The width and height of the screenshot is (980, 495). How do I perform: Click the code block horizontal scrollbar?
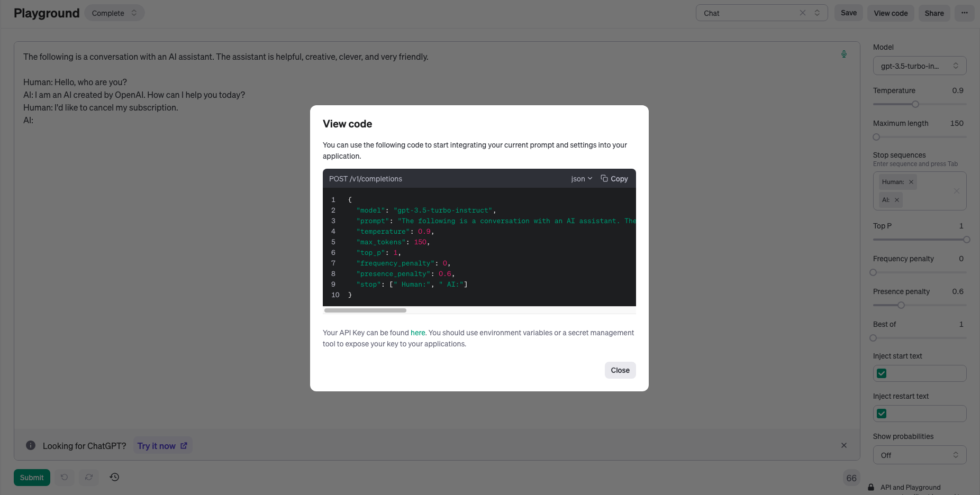click(365, 310)
